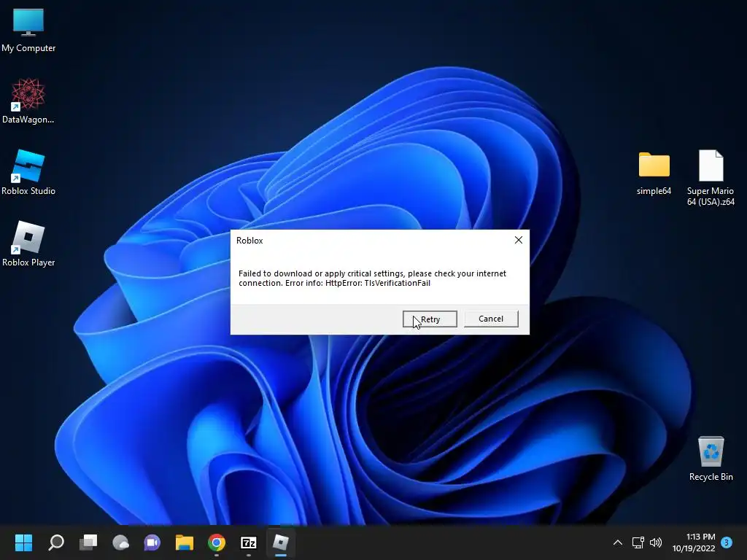Click Cancel in the Roblox error dialog

coord(491,319)
